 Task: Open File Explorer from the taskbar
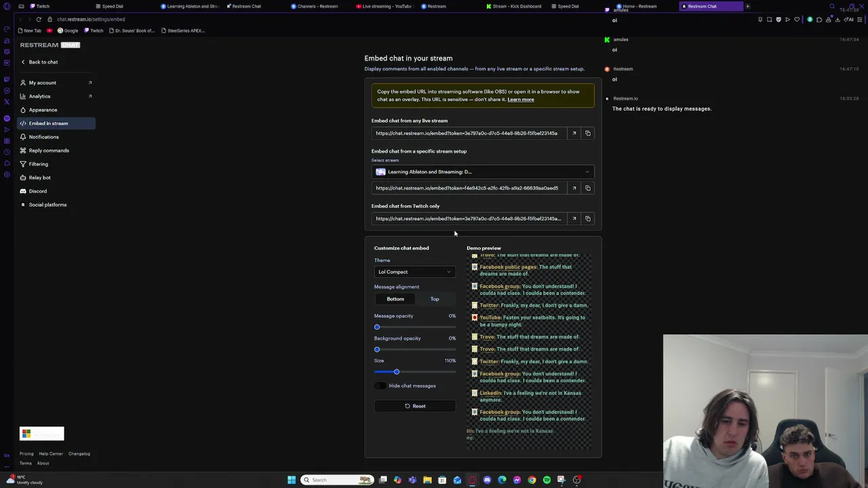427,480
